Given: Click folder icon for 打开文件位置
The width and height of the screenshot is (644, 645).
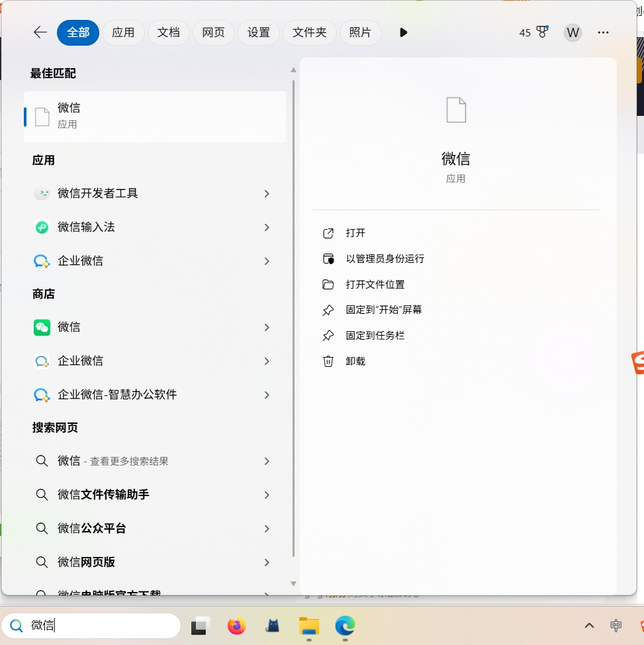Looking at the screenshot, I should pyautogui.click(x=328, y=284).
